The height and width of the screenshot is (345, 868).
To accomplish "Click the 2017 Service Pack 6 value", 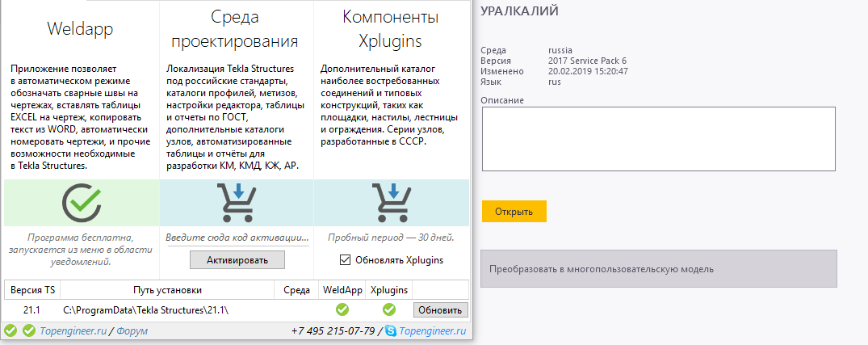I will [x=587, y=61].
